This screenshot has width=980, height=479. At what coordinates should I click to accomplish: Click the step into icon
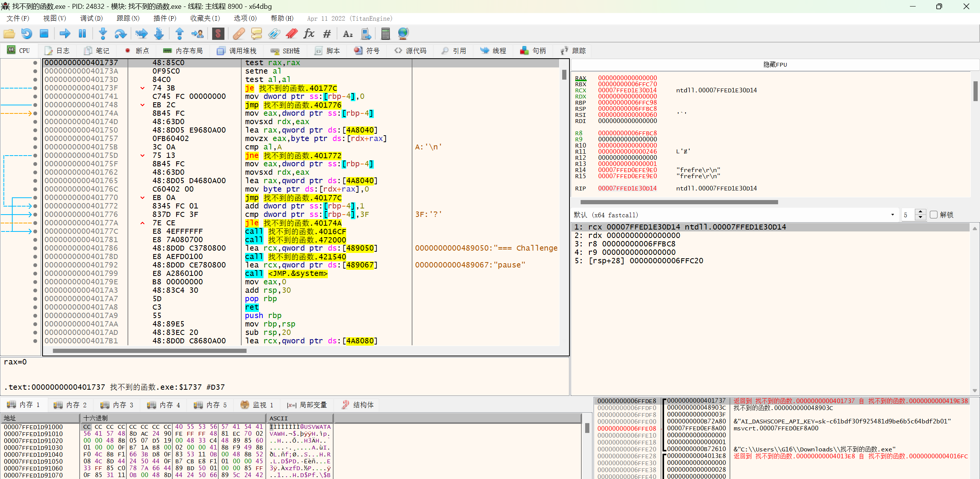click(x=103, y=34)
